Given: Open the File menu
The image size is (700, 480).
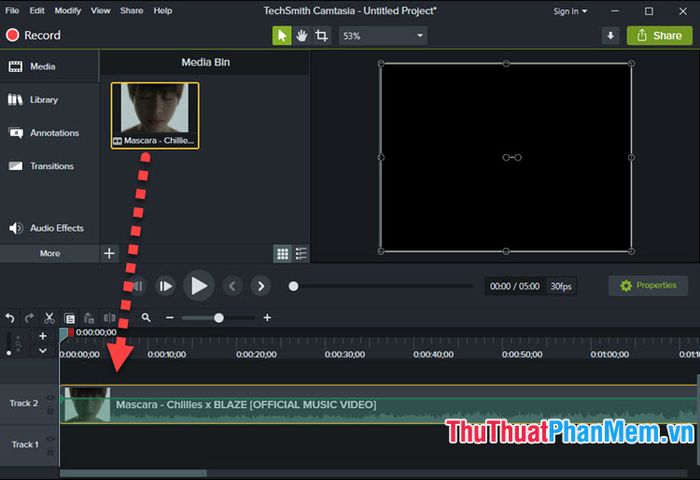Looking at the screenshot, I should (12, 11).
